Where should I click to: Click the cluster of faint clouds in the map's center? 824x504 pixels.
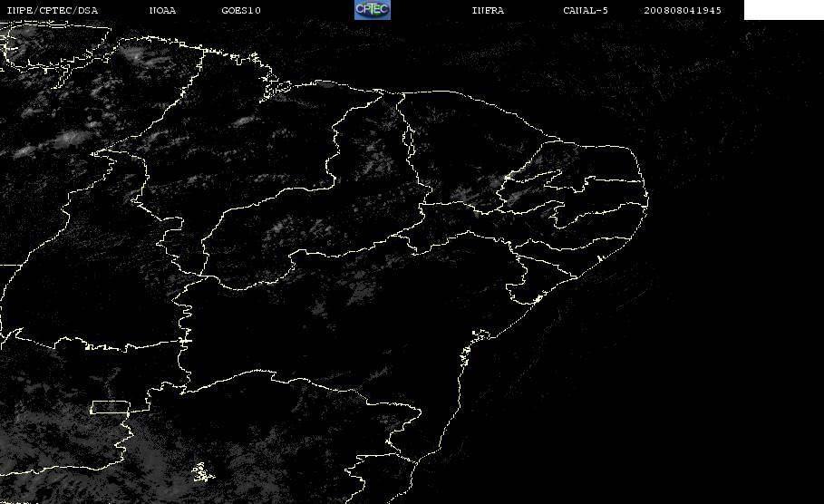tap(295, 226)
